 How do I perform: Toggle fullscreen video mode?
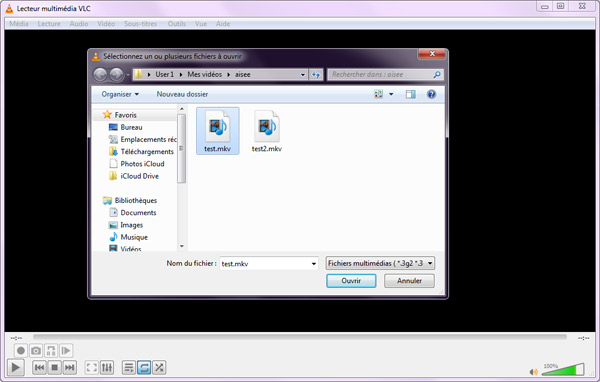[x=91, y=368]
